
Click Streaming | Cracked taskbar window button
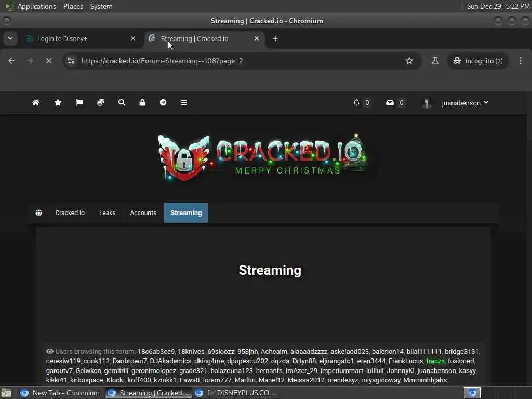tap(148, 393)
